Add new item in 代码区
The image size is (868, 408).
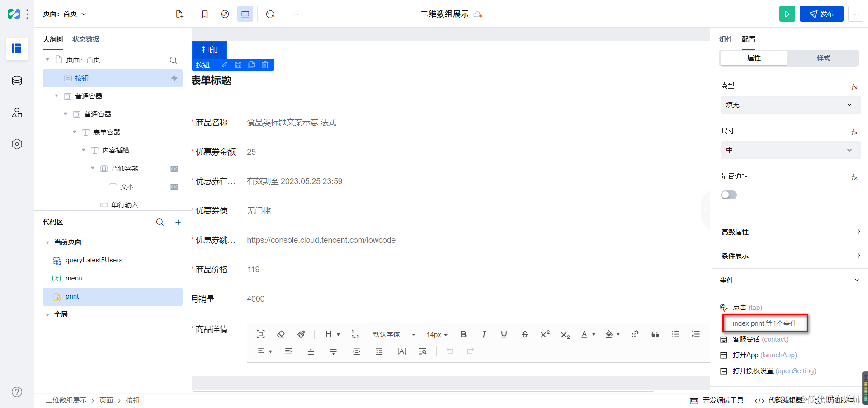click(178, 222)
